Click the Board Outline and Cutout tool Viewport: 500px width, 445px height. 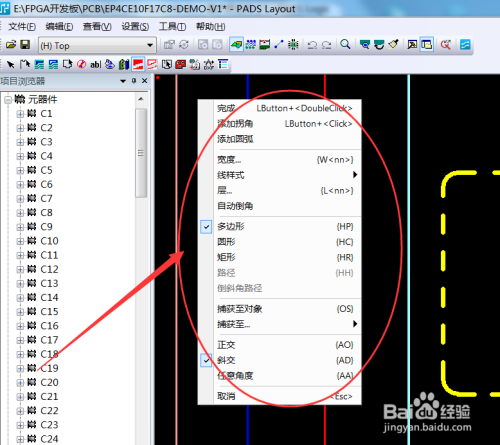tap(67, 64)
